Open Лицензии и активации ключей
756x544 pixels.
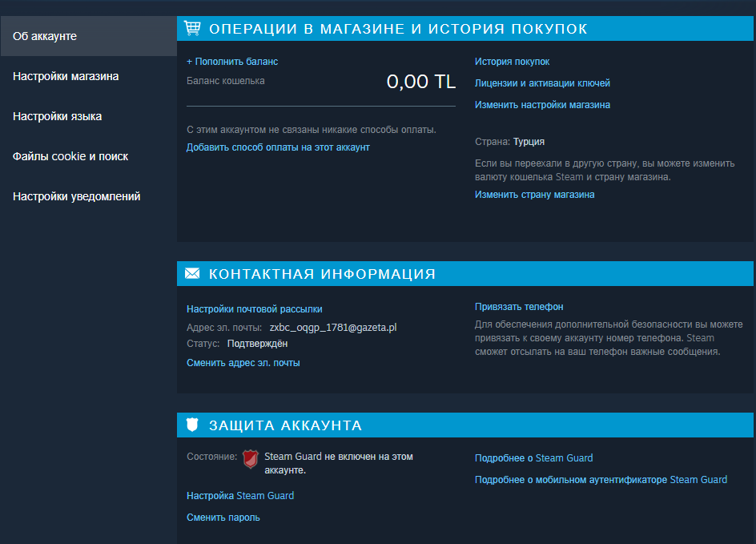pos(542,83)
